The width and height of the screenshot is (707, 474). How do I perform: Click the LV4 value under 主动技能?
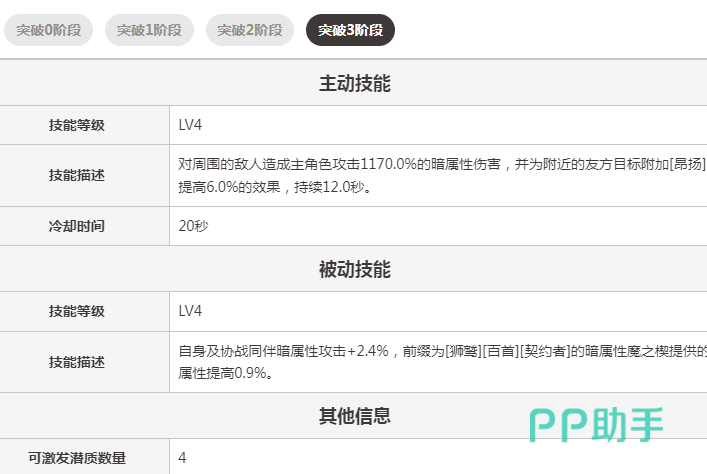[x=190, y=125]
